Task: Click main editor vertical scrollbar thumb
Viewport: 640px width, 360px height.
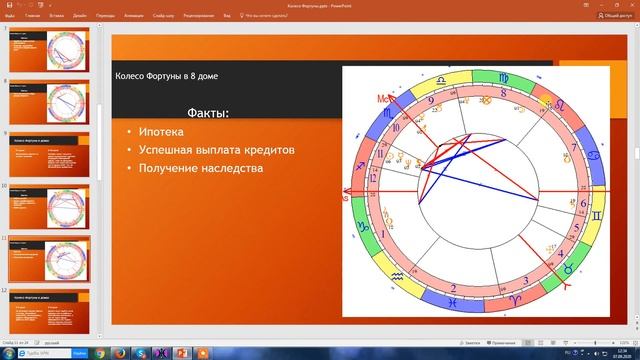Action: pos(637,153)
